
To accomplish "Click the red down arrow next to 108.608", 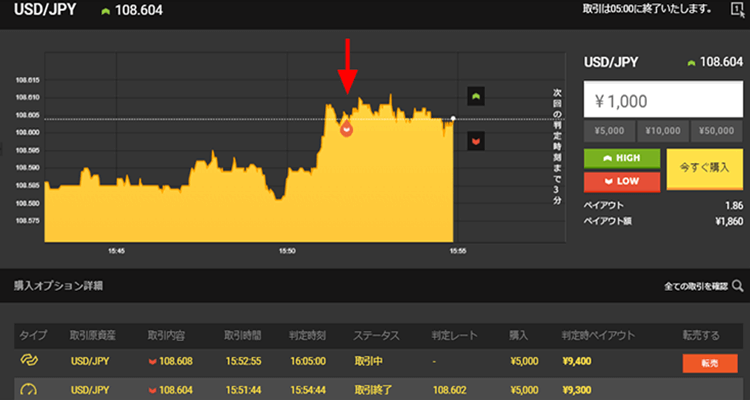I will click(x=152, y=360).
